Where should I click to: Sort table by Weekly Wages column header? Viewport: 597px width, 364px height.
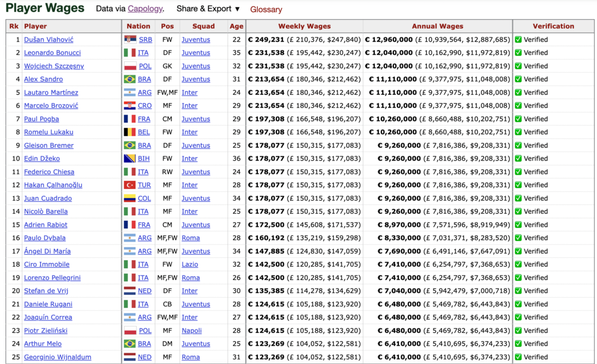point(304,26)
